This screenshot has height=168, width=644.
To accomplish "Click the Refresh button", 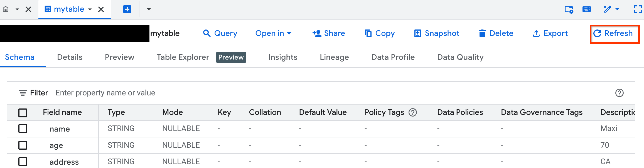I will pos(614,34).
